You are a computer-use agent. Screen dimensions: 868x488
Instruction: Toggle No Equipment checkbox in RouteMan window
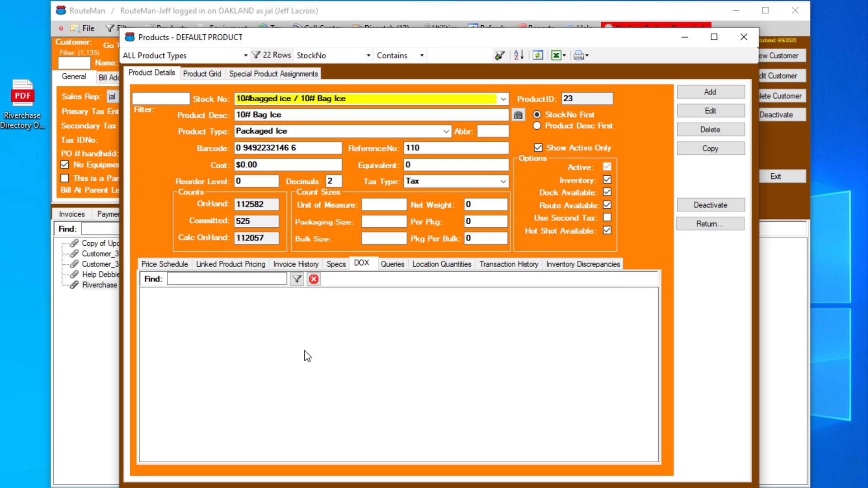pos(65,164)
